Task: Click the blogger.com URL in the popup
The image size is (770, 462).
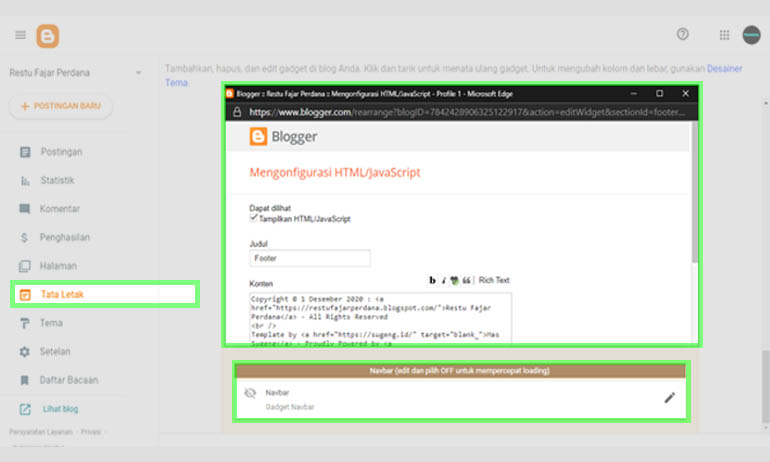Action: (467, 112)
